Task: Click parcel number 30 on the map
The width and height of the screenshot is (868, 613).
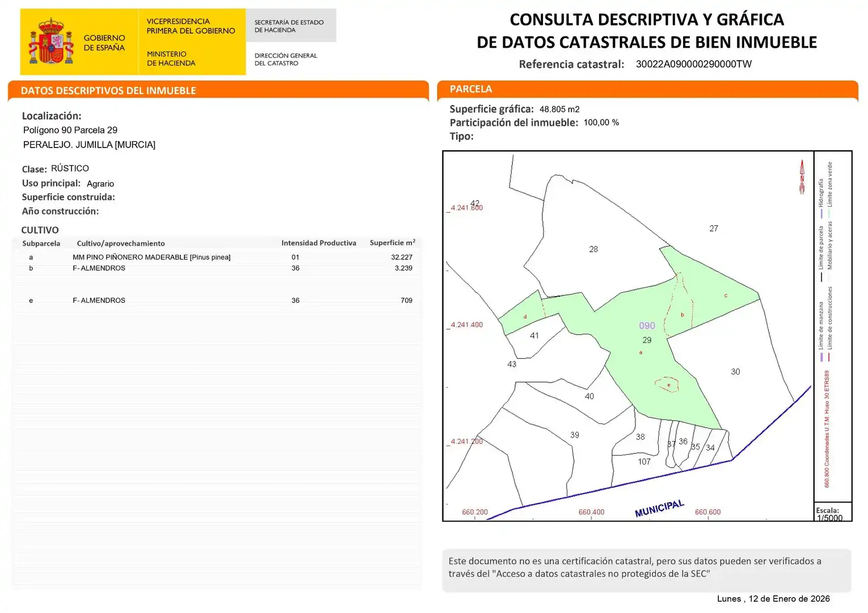Action: (735, 372)
